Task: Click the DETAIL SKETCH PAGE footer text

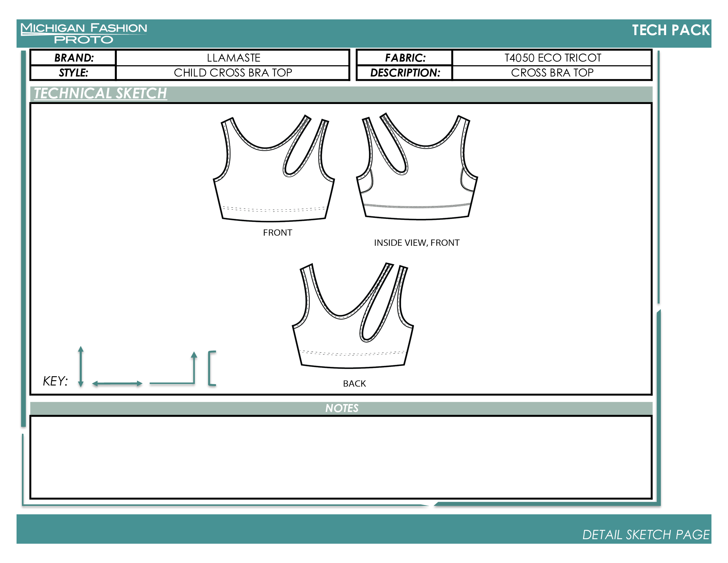Action: 646,535
